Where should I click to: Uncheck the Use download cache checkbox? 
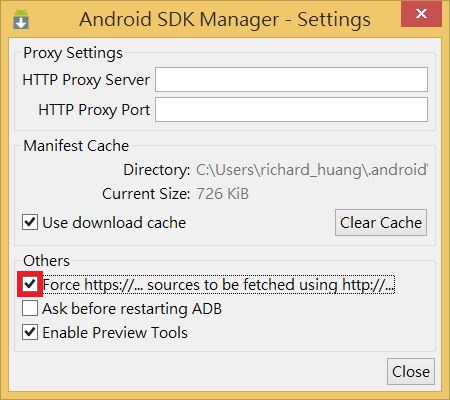30,222
